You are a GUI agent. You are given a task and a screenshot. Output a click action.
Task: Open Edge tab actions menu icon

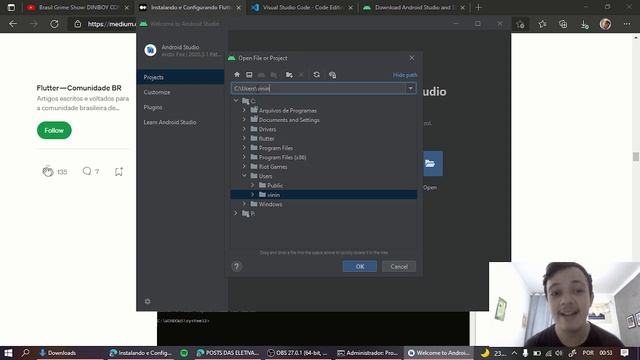point(11,7)
